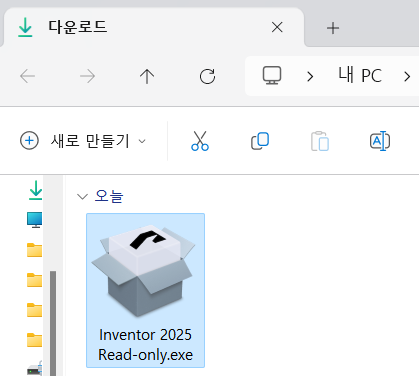
Task: Click the navigation pane scrollbar thumb
Action: 53,323
